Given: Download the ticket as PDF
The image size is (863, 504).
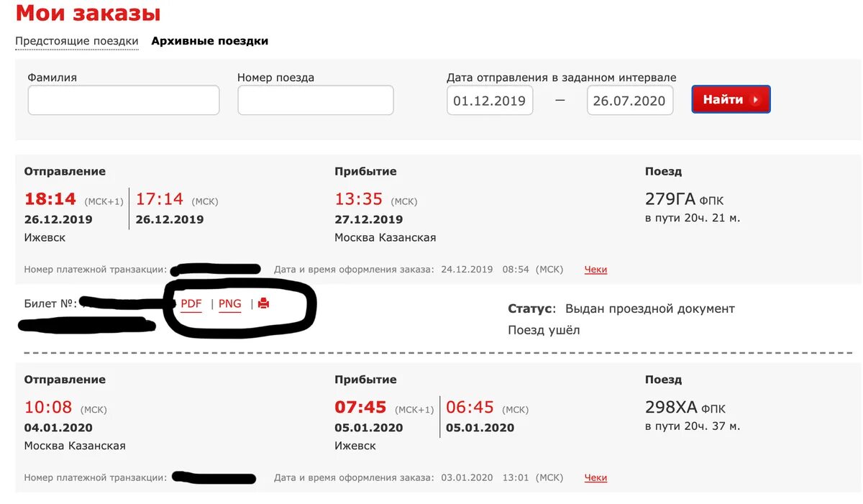Looking at the screenshot, I should pos(191,303).
